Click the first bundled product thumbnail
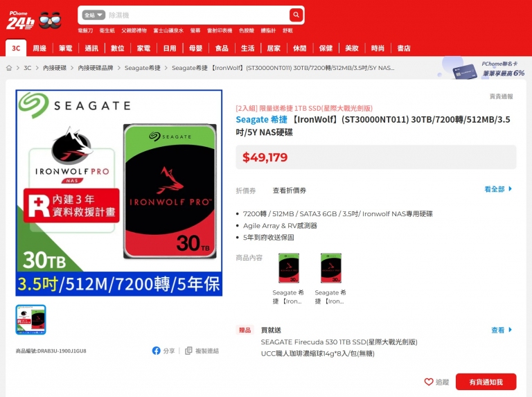Viewport: 532px width, 397px height. (x=289, y=268)
